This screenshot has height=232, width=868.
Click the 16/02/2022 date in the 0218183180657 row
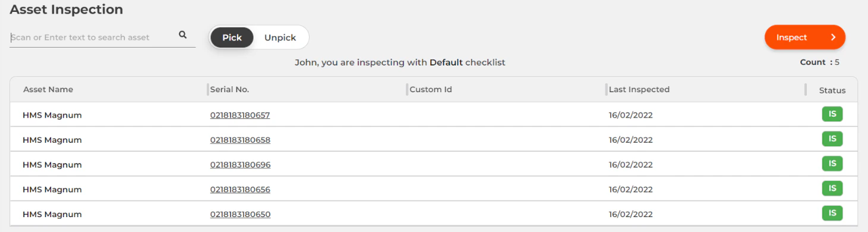(x=631, y=115)
